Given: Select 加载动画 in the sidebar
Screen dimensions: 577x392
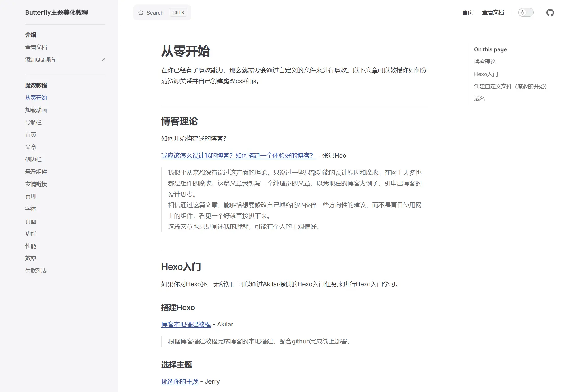Looking at the screenshot, I should [36, 110].
